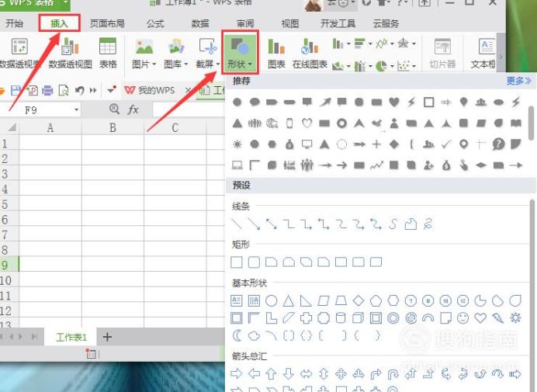Open the 形状 shapes dropdown
537x392 pixels.
(x=240, y=52)
